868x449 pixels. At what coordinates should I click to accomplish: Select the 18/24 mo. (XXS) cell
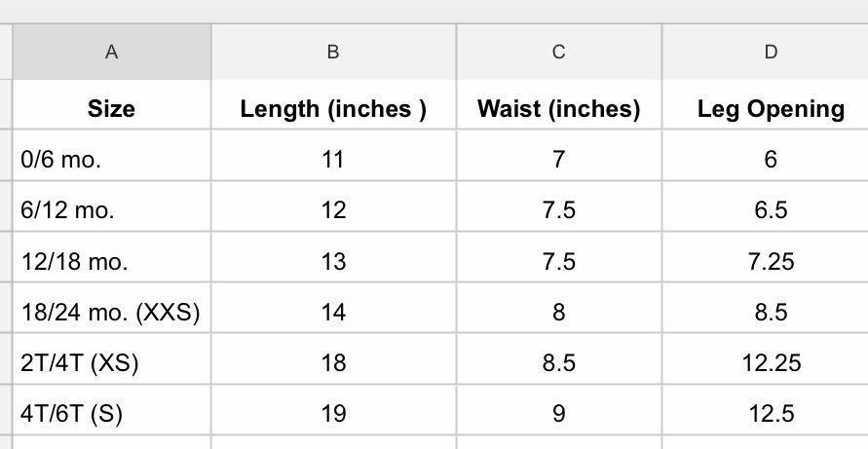coord(111,312)
